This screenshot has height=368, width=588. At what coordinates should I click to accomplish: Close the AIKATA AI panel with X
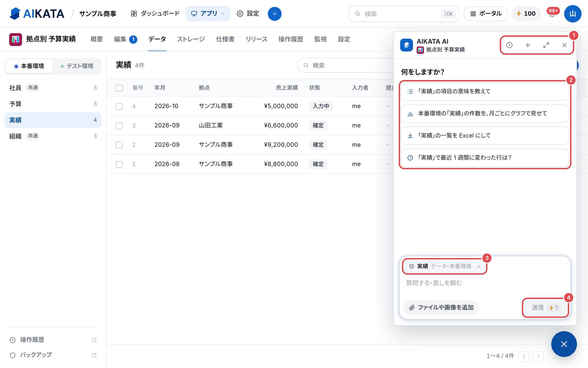[564, 45]
